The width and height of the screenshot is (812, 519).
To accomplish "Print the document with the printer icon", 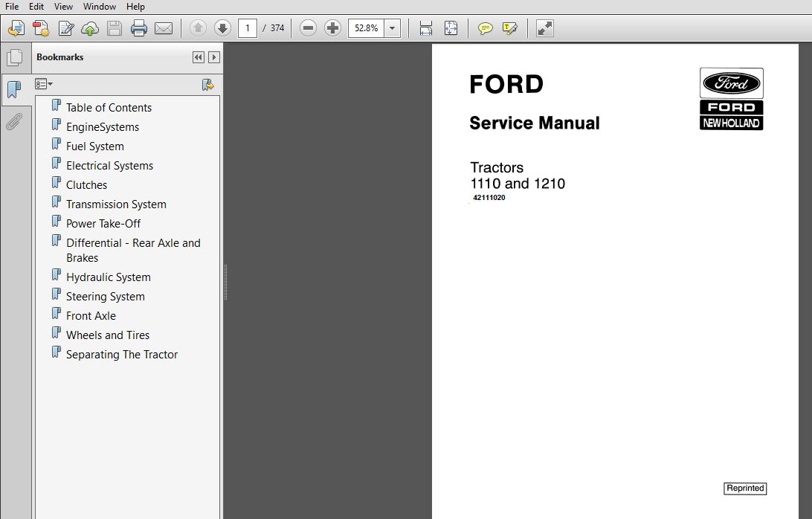I will pyautogui.click(x=139, y=28).
